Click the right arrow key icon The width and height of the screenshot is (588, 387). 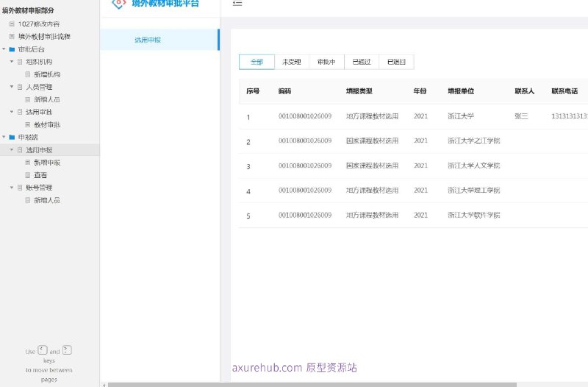(x=67, y=350)
